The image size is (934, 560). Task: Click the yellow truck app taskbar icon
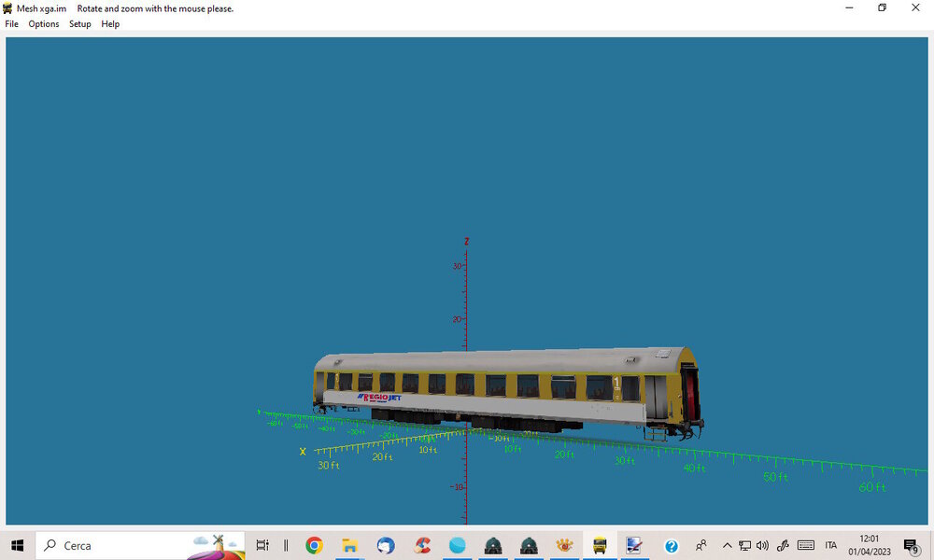600,545
